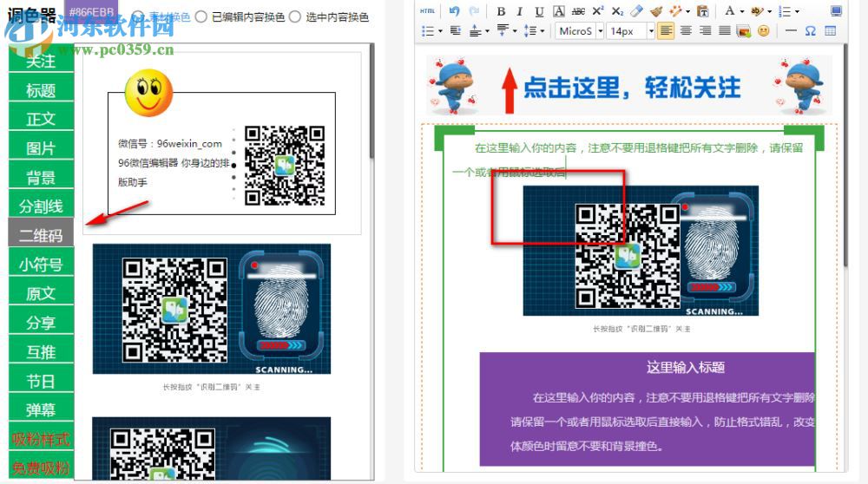The height and width of the screenshot is (484, 868).
Task: Open font color picker
Action: [730, 11]
